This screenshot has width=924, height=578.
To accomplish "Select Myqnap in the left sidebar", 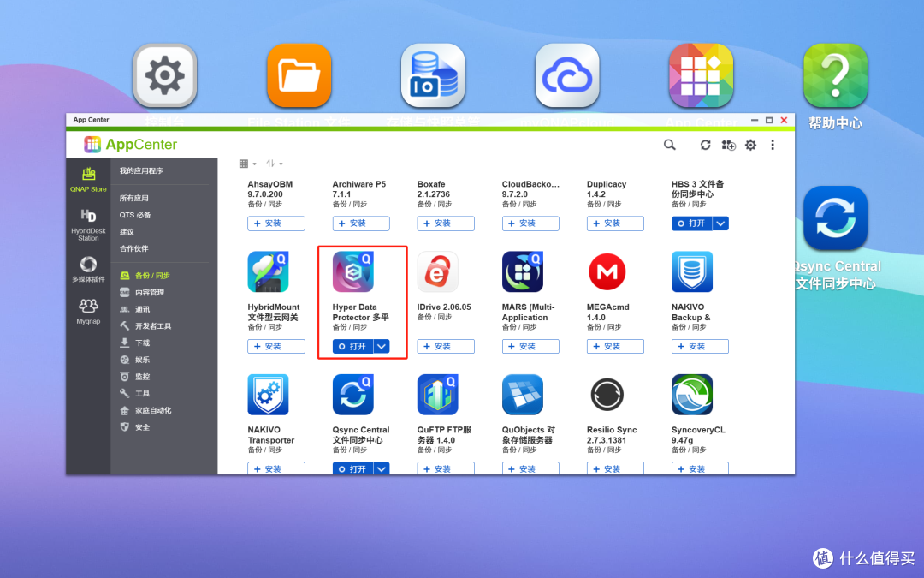I will 88,311.
